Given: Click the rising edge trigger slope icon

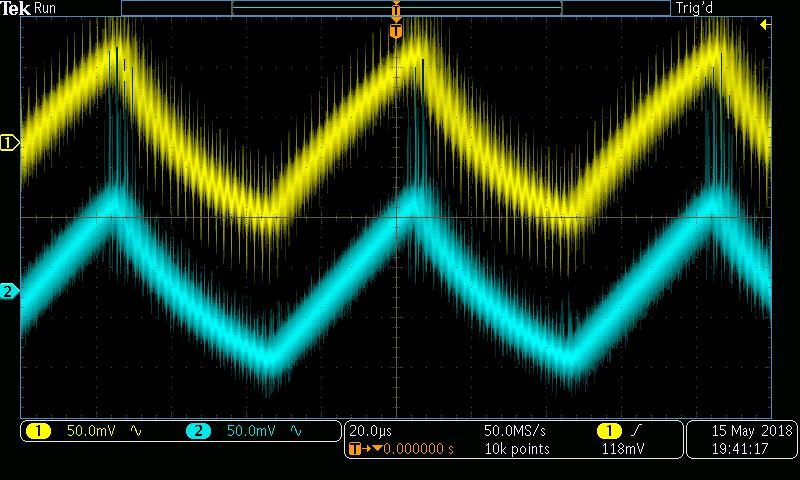Looking at the screenshot, I should click(x=635, y=432).
